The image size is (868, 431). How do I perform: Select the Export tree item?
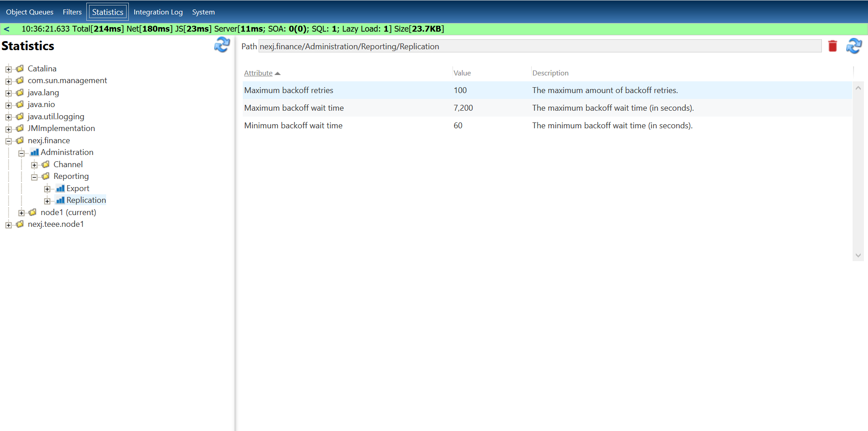(x=77, y=188)
